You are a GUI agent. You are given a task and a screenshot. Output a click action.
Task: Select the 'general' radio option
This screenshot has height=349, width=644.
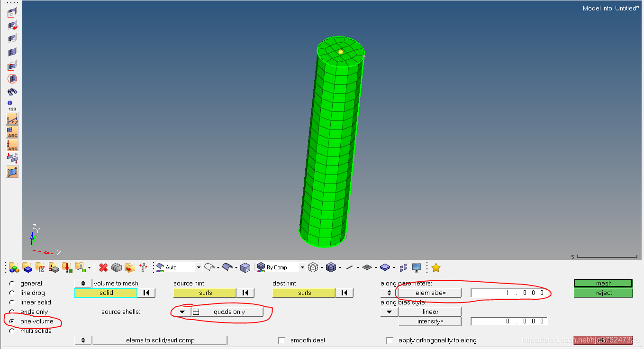12,284
